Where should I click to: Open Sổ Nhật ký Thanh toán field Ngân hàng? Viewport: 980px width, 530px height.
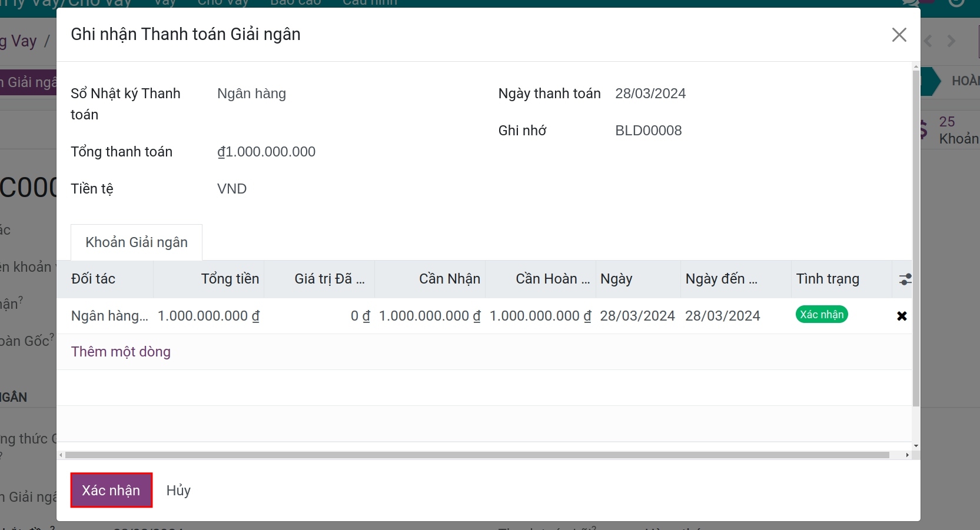pyautogui.click(x=251, y=94)
